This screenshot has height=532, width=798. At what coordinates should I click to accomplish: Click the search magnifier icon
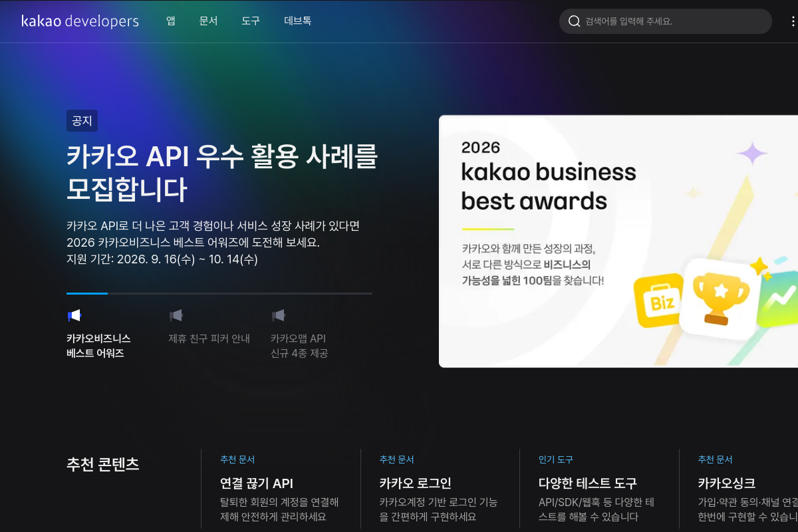click(x=575, y=21)
